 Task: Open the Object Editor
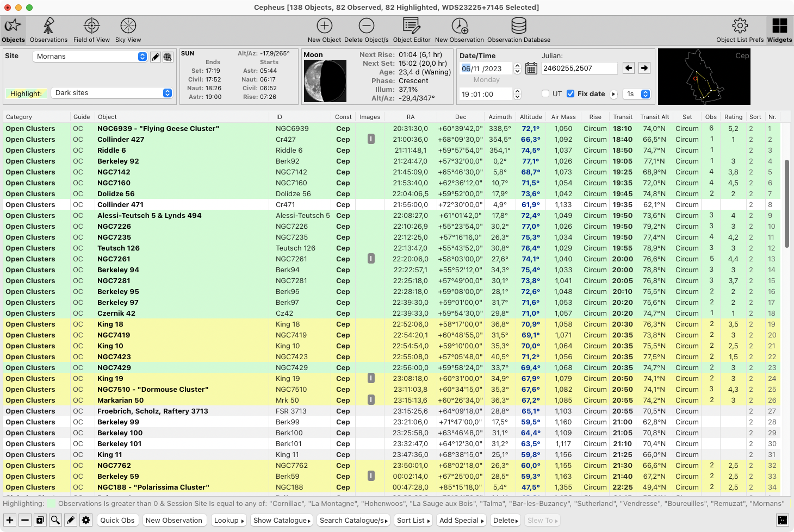pyautogui.click(x=412, y=30)
